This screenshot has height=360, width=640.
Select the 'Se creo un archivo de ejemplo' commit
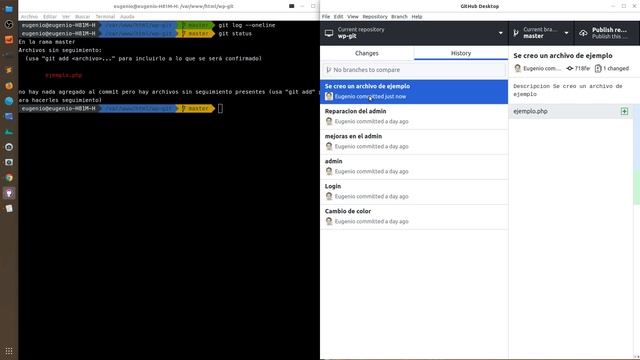click(414, 91)
